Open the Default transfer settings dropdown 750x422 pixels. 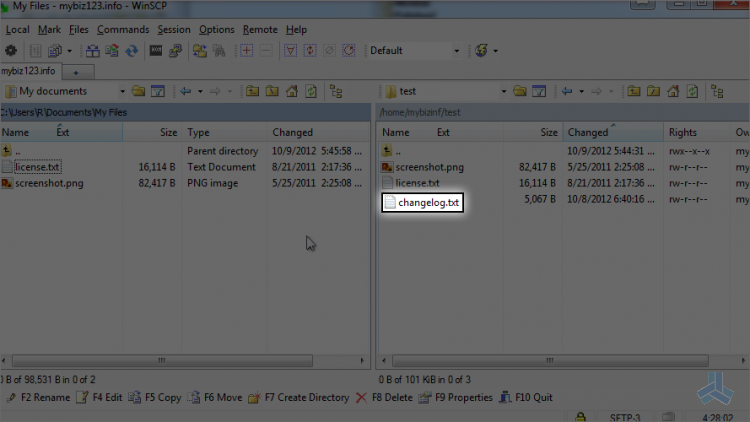click(x=457, y=51)
